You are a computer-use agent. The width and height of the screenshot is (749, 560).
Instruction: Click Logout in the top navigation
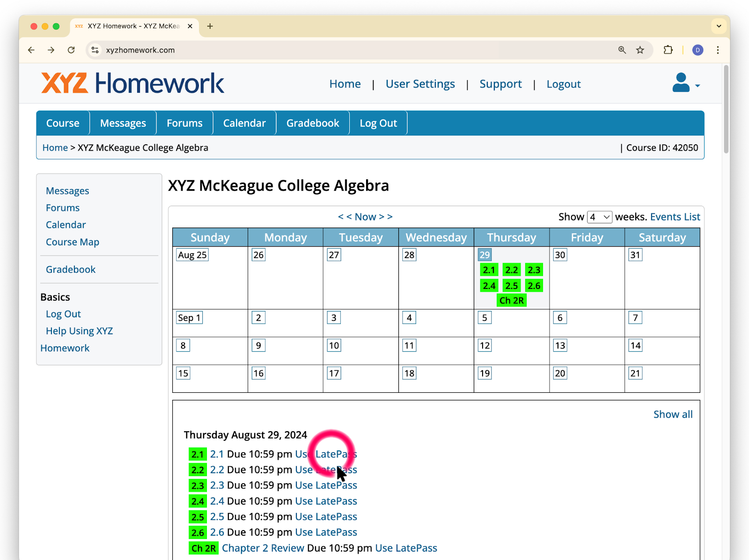564,84
